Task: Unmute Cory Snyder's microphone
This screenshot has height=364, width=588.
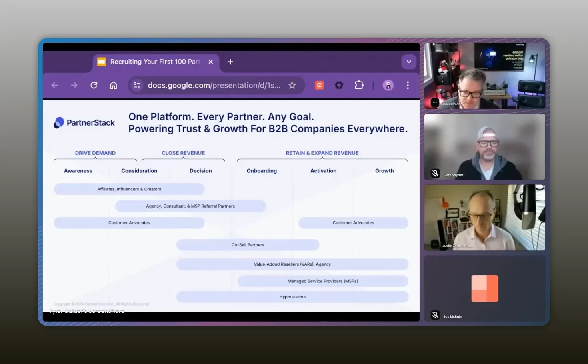Action: click(x=435, y=173)
